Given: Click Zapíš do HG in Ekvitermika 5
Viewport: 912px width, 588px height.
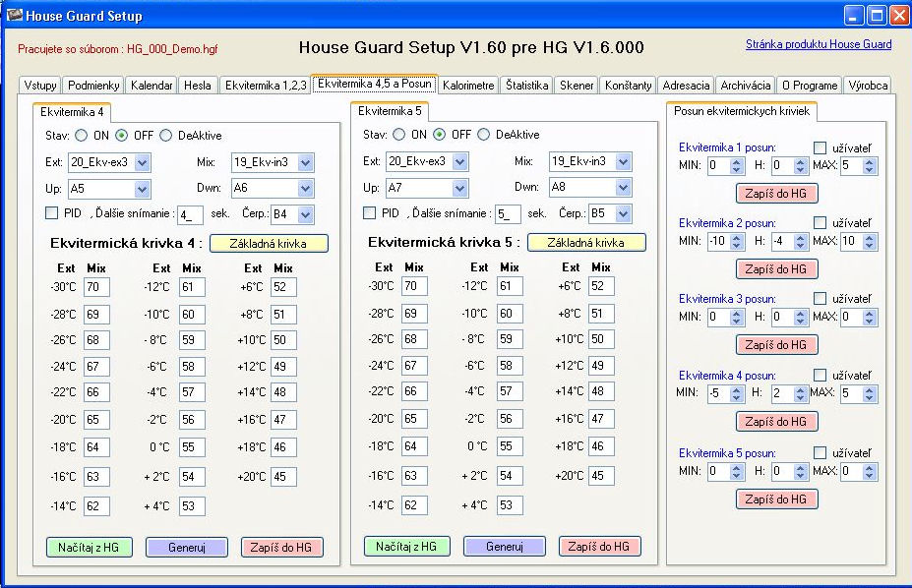Looking at the screenshot, I should pos(599,546).
